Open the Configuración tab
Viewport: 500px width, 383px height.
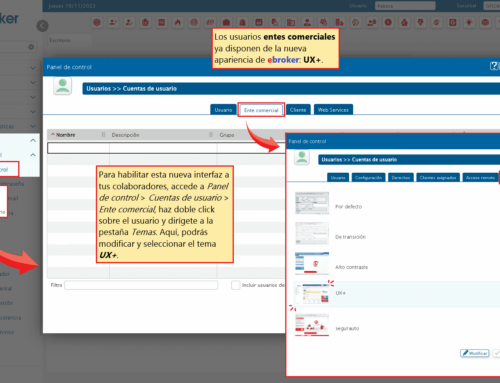(368, 178)
